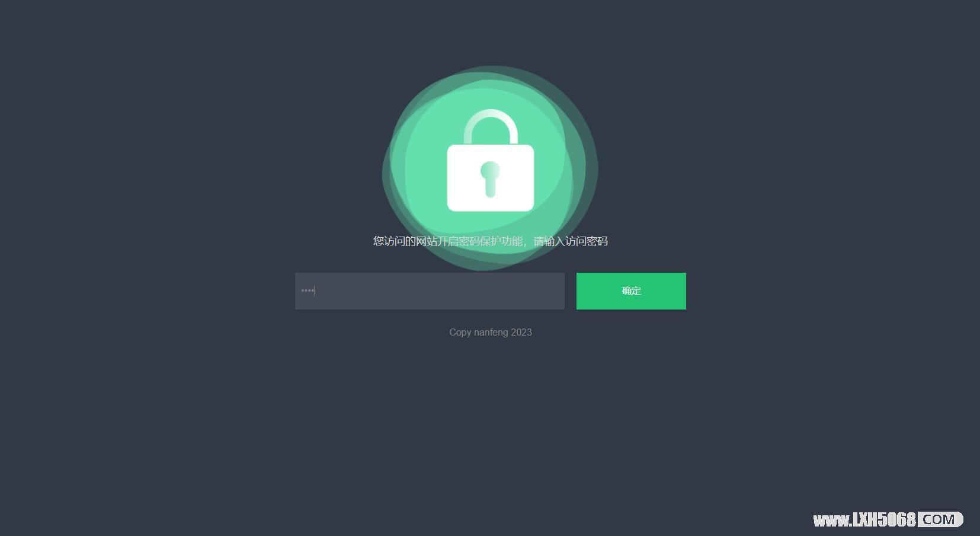
Task: Click the 请输入访问密码 prompt text
Action: tap(571, 241)
